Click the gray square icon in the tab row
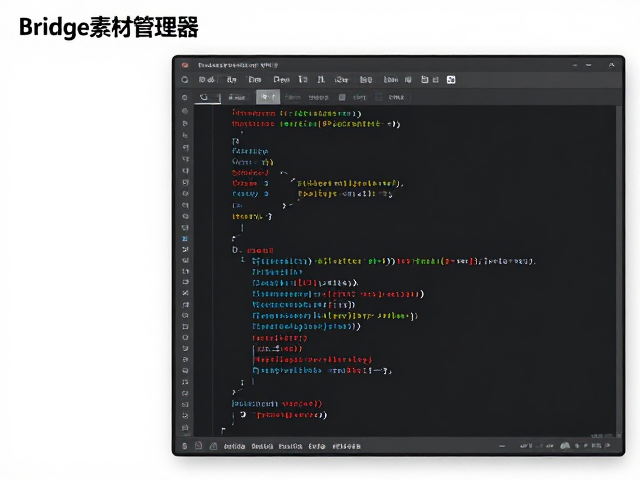Screen dimensions: 640x480 tap(342, 97)
